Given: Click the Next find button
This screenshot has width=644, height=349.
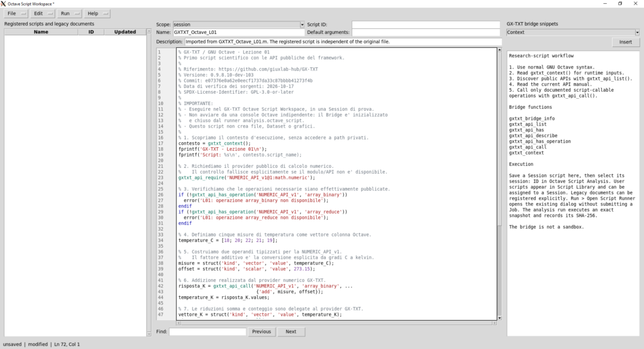Looking at the screenshot, I should 291,332.
